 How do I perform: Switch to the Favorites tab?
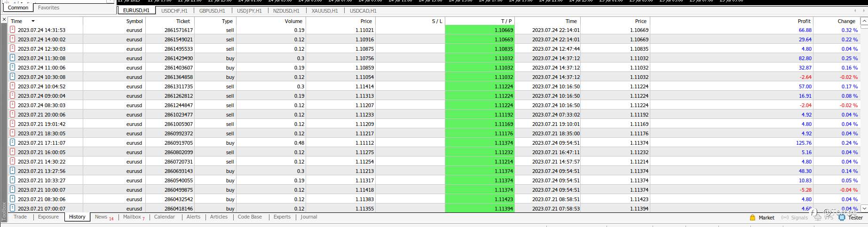(x=48, y=8)
